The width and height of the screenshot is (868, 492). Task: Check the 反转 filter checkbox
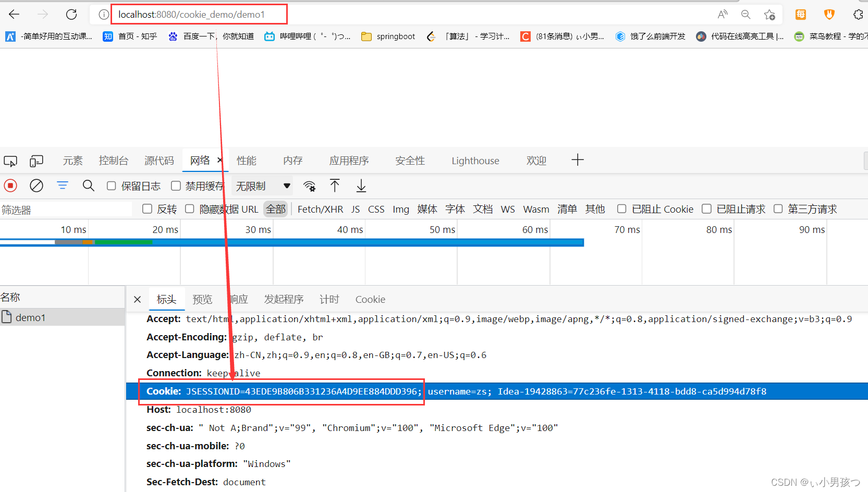(x=147, y=208)
